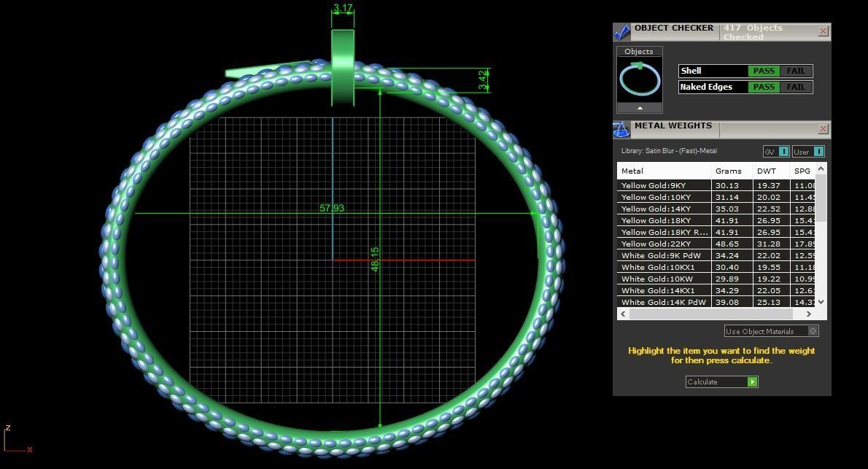Click the 417 Objects Checked status text

pyautogui.click(x=753, y=32)
